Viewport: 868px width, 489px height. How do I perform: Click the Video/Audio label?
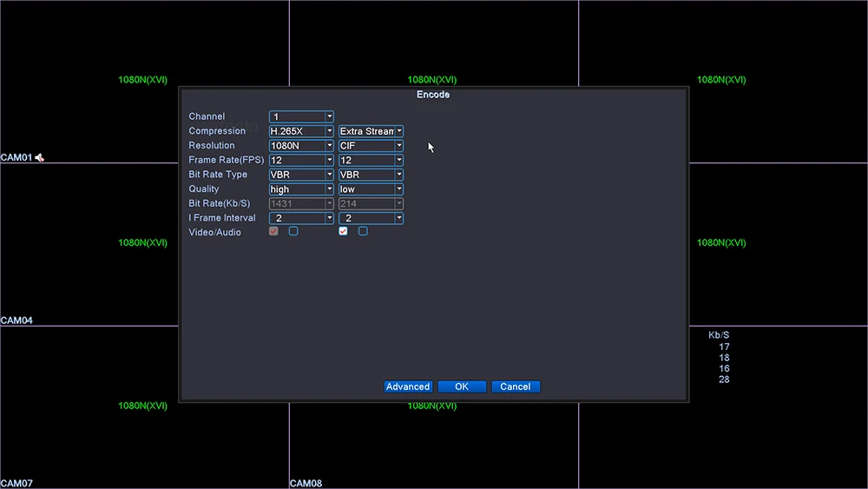tap(214, 233)
